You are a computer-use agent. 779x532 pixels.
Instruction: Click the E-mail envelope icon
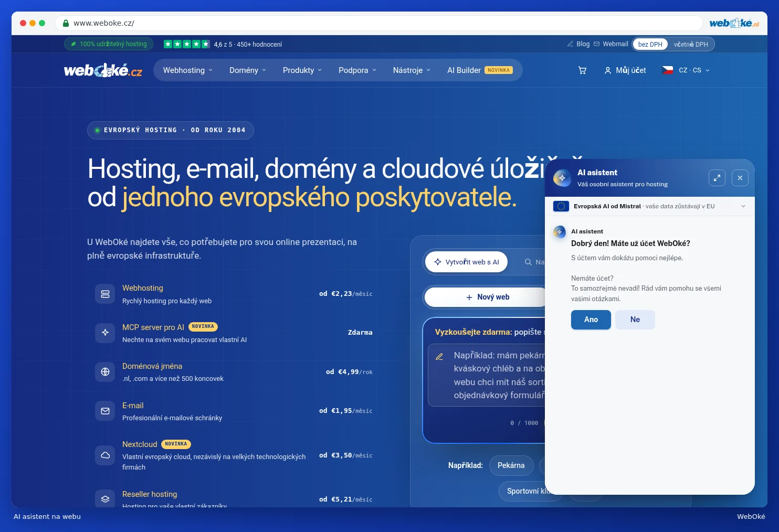105,411
